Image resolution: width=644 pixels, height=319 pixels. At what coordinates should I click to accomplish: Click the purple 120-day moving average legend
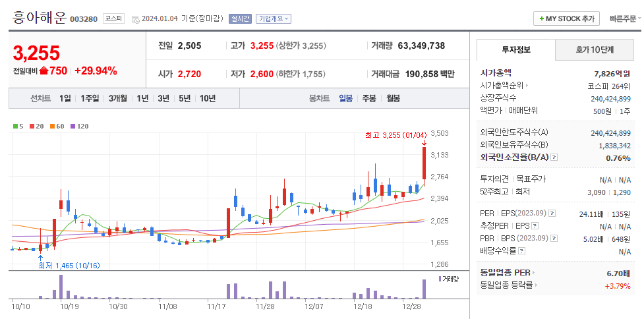[x=79, y=127]
